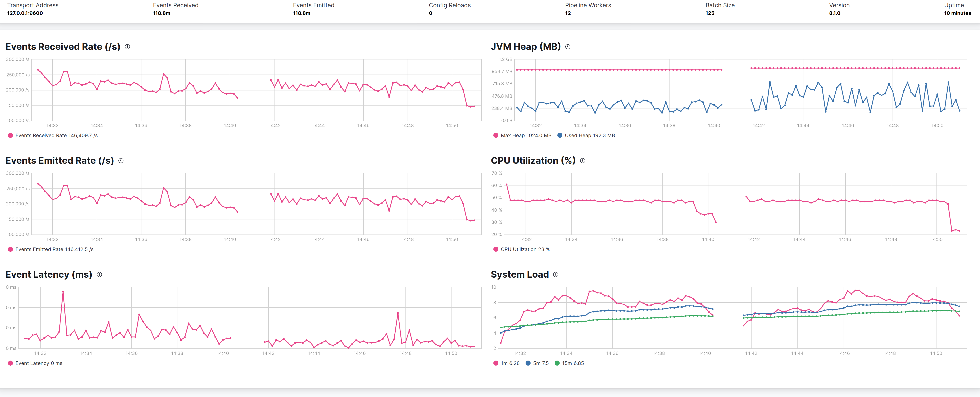Click info icon beside JVM Heap title
The height and width of the screenshot is (397, 980).
coord(568,47)
